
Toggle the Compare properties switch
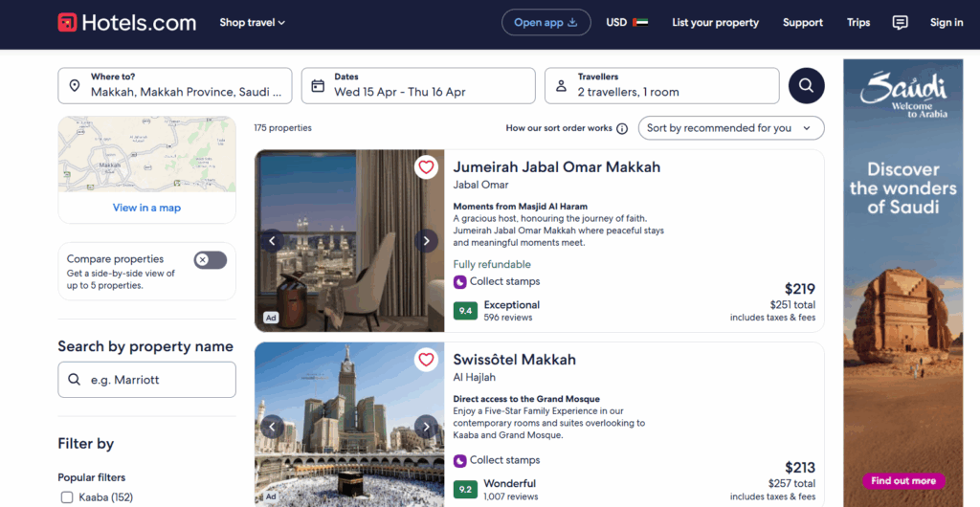210,260
